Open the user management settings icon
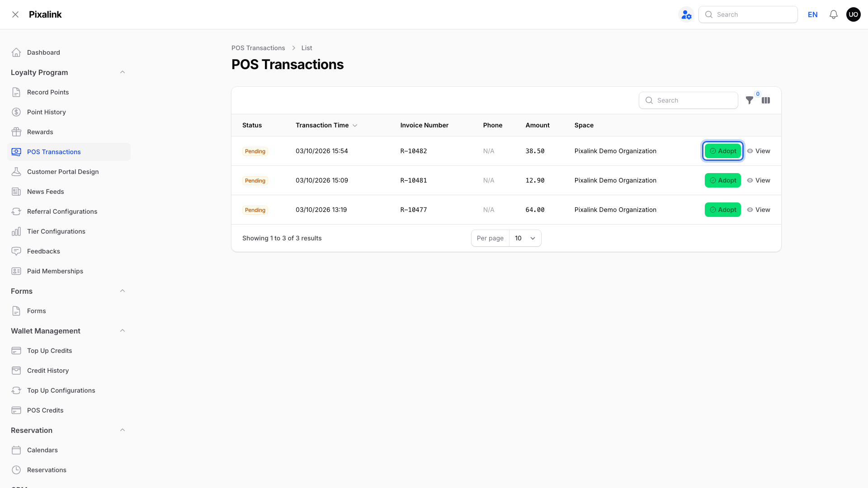 pyautogui.click(x=686, y=14)
